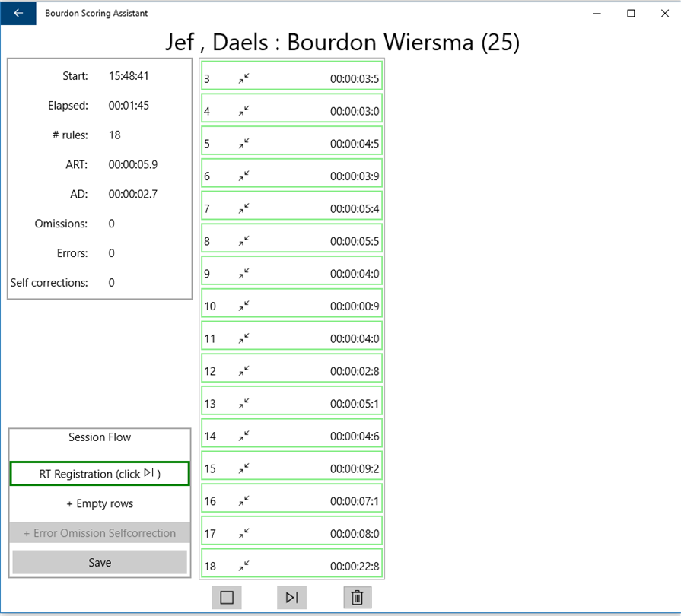The height and width of the screenshot is (616, 681).
Task: Click the Save button
Action: click(100, 563)
